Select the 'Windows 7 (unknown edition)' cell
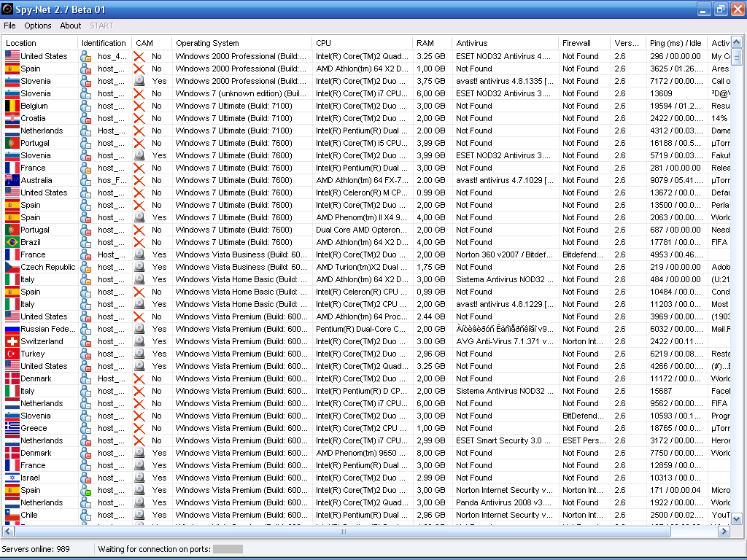 click(241, 93)
